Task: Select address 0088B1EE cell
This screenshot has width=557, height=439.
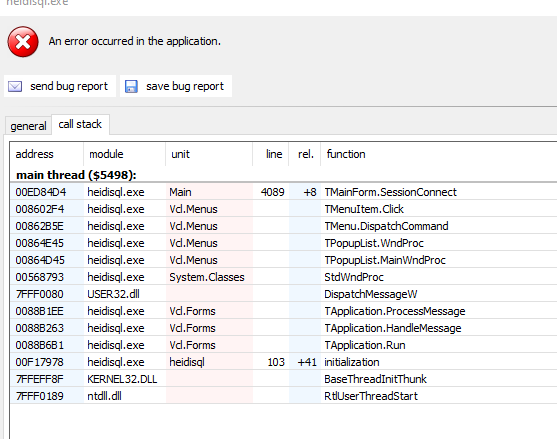Action: (39, 311)
